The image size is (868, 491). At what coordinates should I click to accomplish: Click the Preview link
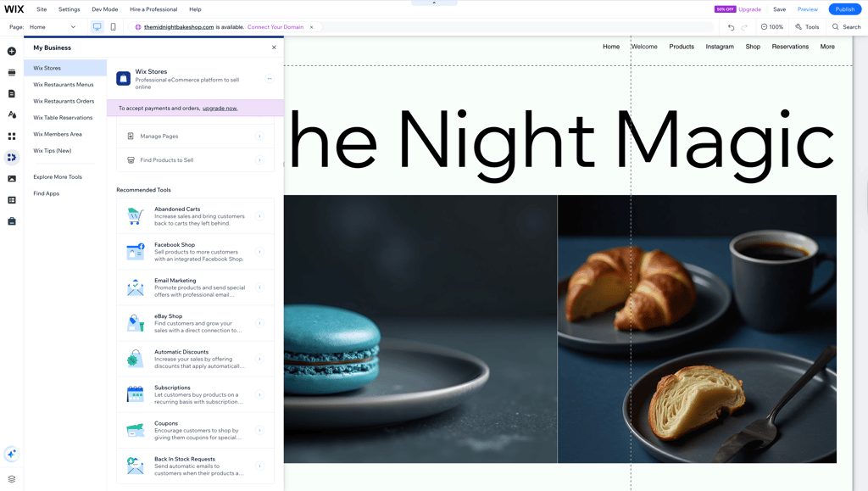click(x=807, y=9)
